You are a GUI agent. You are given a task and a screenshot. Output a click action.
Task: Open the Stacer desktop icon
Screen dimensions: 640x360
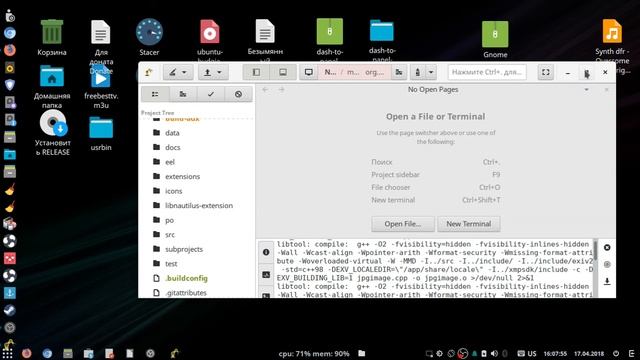click(x=149, y=38)
